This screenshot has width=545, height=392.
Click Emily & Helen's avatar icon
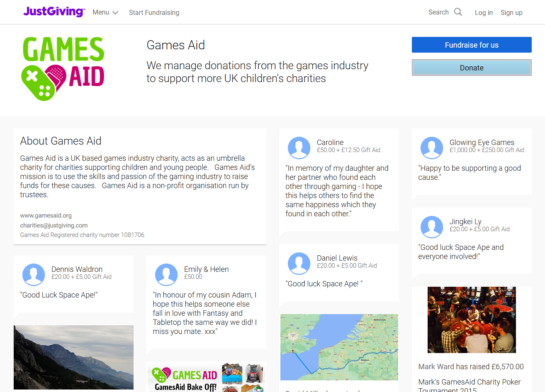click(166, 275)
